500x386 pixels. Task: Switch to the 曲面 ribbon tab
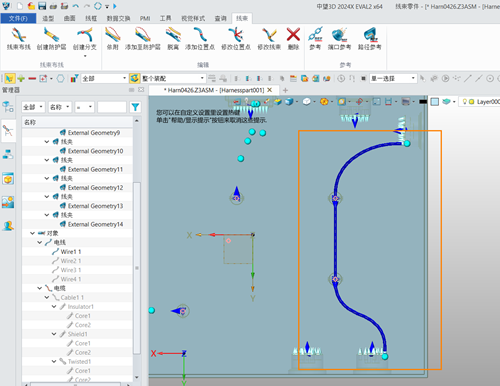(x=69, y=18)
